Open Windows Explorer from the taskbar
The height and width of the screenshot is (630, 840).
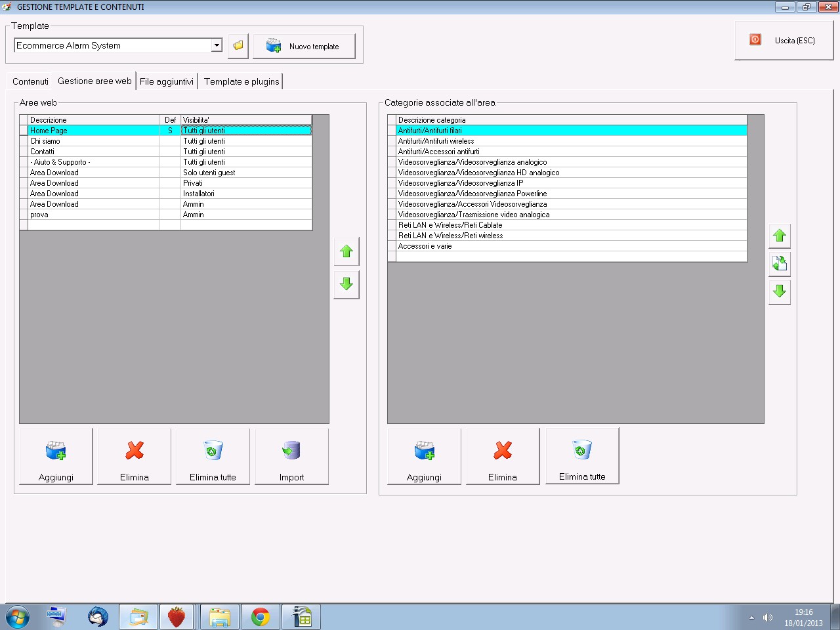(220, 618)
